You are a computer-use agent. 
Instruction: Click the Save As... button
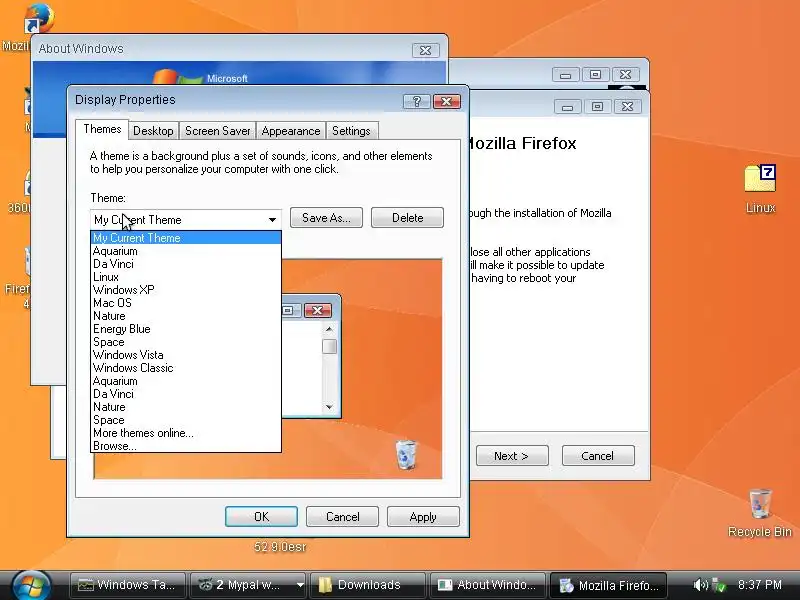click(326, 218)
